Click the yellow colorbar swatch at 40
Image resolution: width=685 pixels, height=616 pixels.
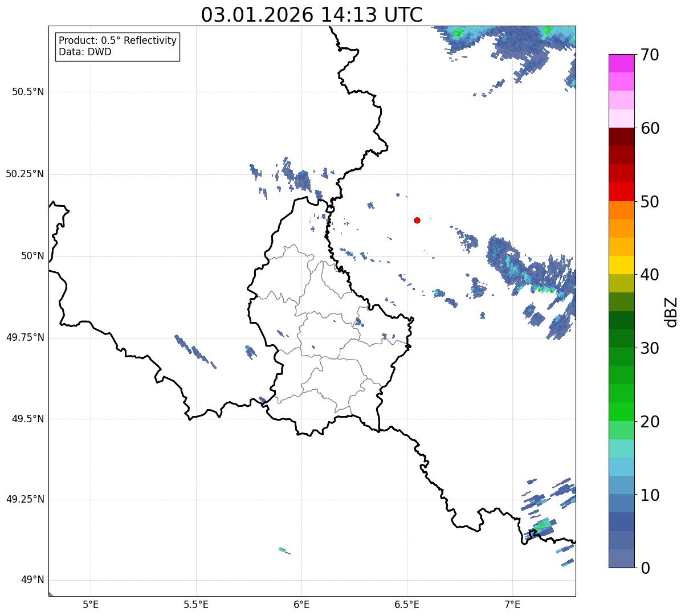622,266
